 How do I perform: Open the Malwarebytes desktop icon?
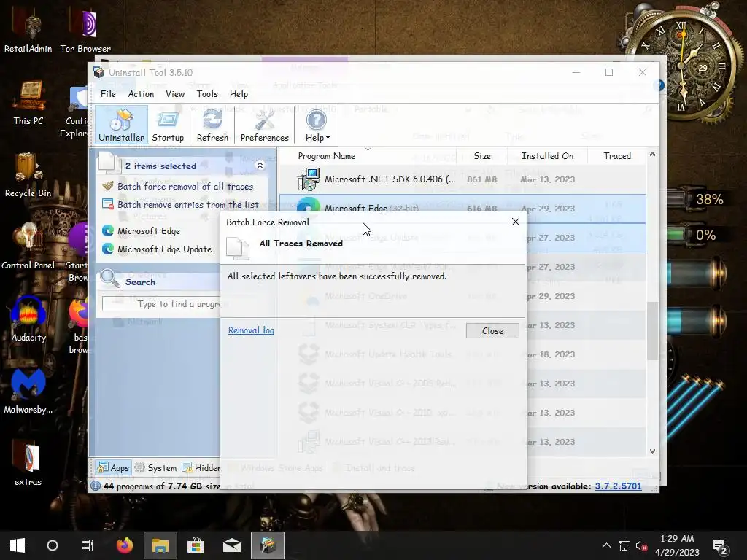click(28, 391)
